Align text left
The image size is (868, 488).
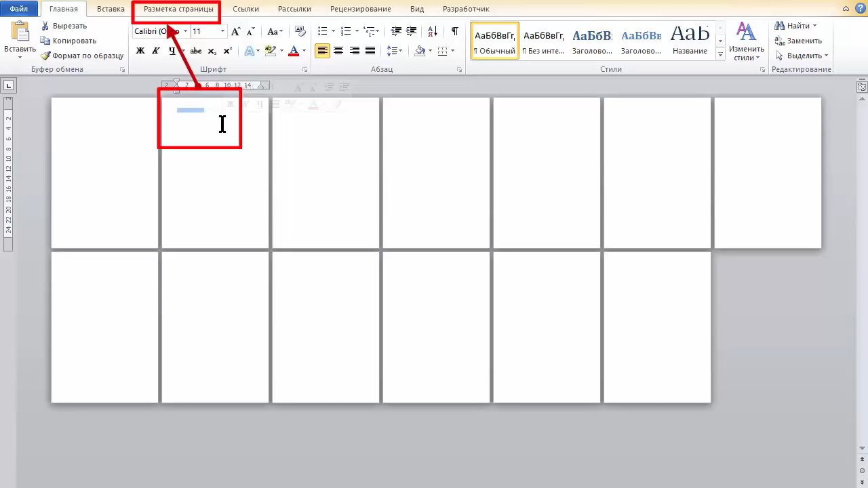(322, 51)
